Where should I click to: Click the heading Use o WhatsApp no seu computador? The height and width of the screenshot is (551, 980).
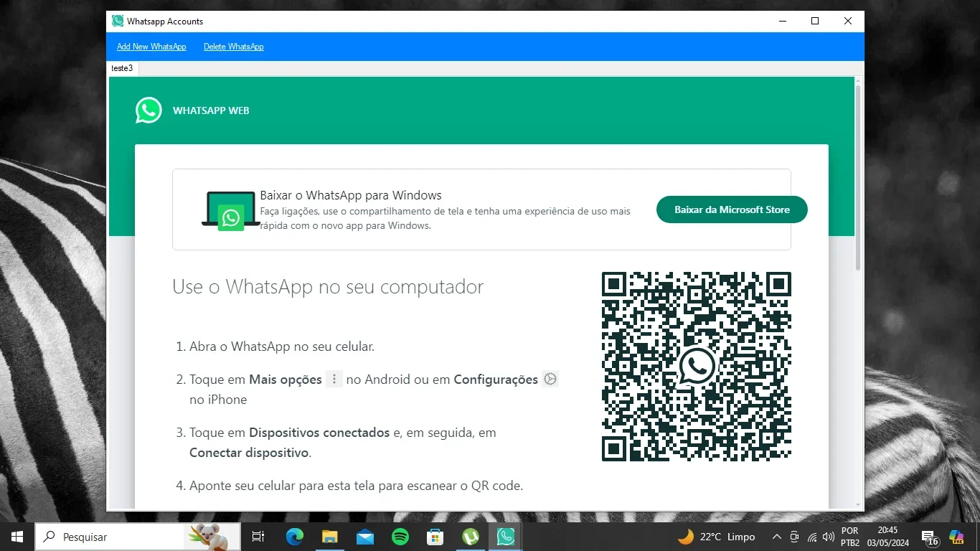coord(328,287)
